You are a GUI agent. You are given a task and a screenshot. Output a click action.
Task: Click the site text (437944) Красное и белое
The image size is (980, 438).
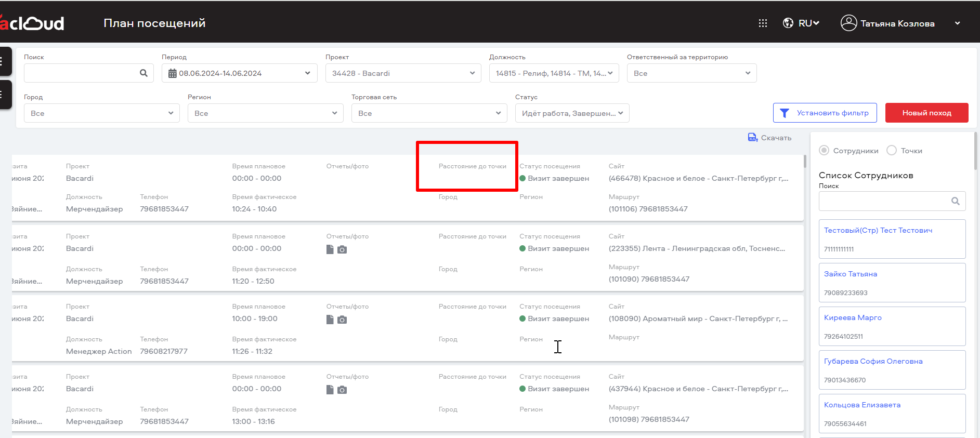click(698, 389)
